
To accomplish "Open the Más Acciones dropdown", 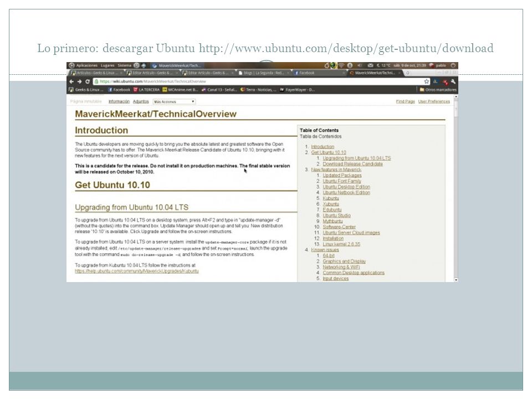I will (x=174, y=101).
